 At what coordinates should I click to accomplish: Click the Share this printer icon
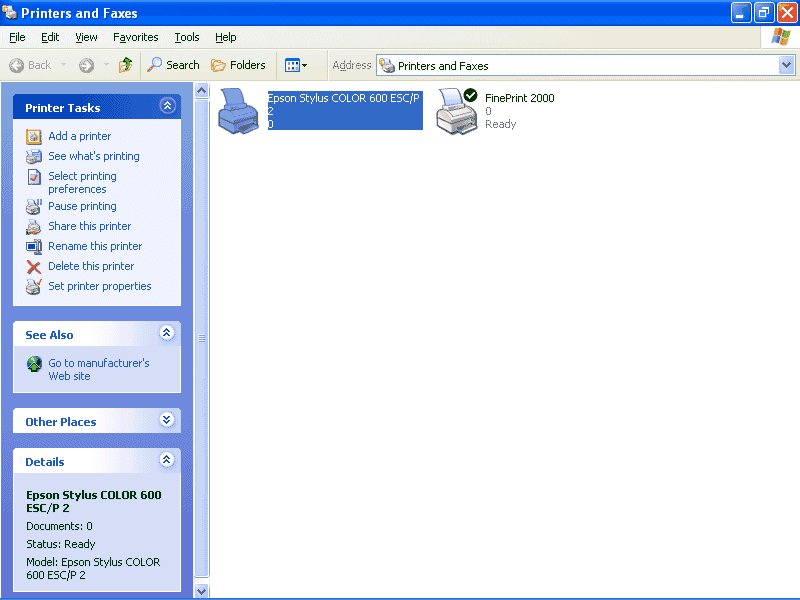[x=34, y=226]
